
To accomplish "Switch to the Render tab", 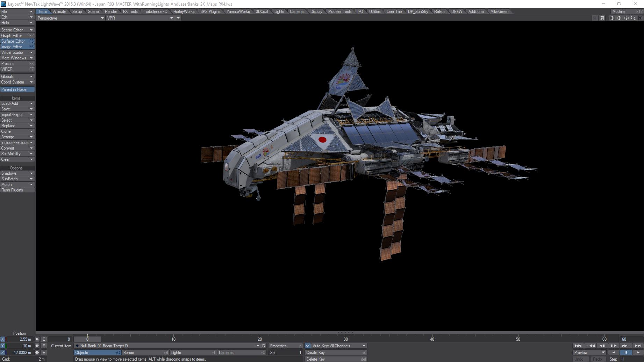I will click(111, 12).
